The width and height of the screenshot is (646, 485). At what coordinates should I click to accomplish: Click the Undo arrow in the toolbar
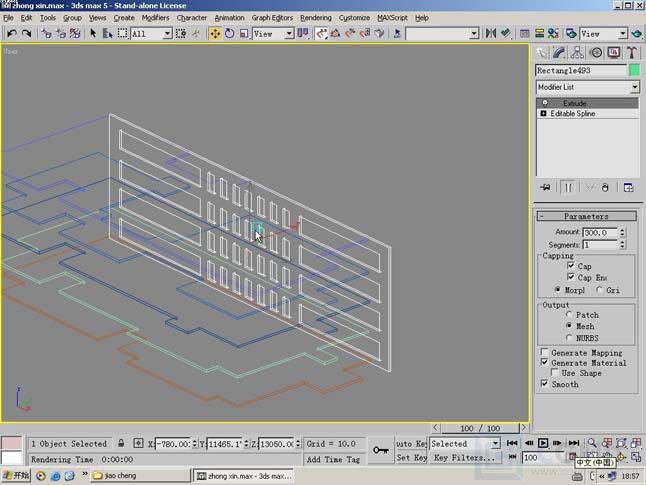(x=12, y=33)
